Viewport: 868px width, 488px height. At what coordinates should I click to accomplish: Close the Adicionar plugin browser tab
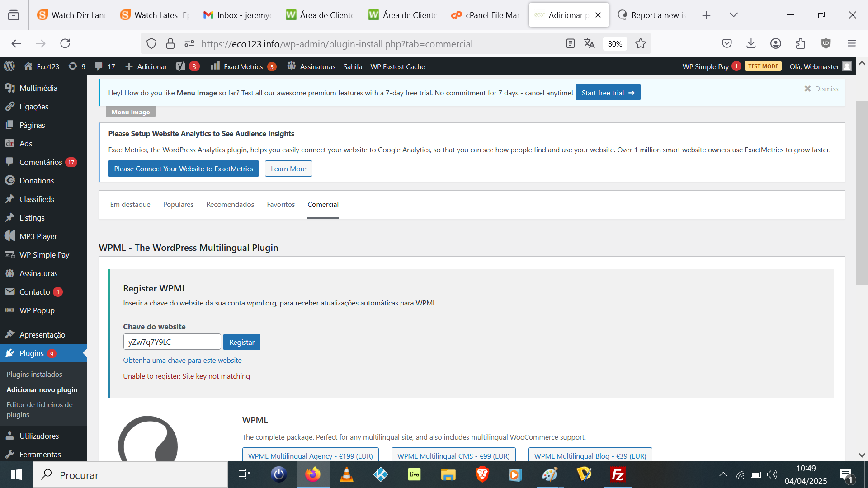point(598,15)
